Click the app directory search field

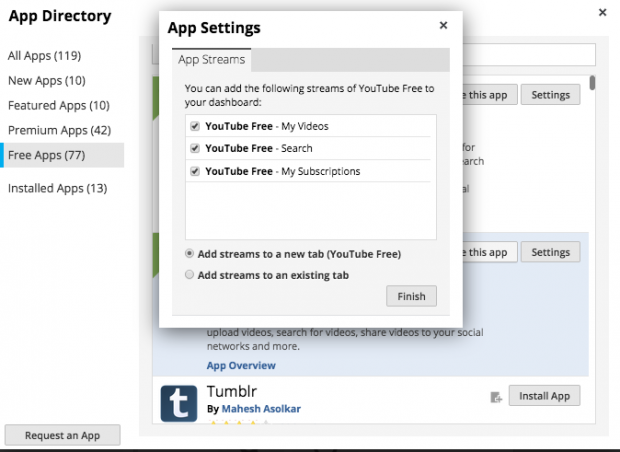tap(529, 55)
